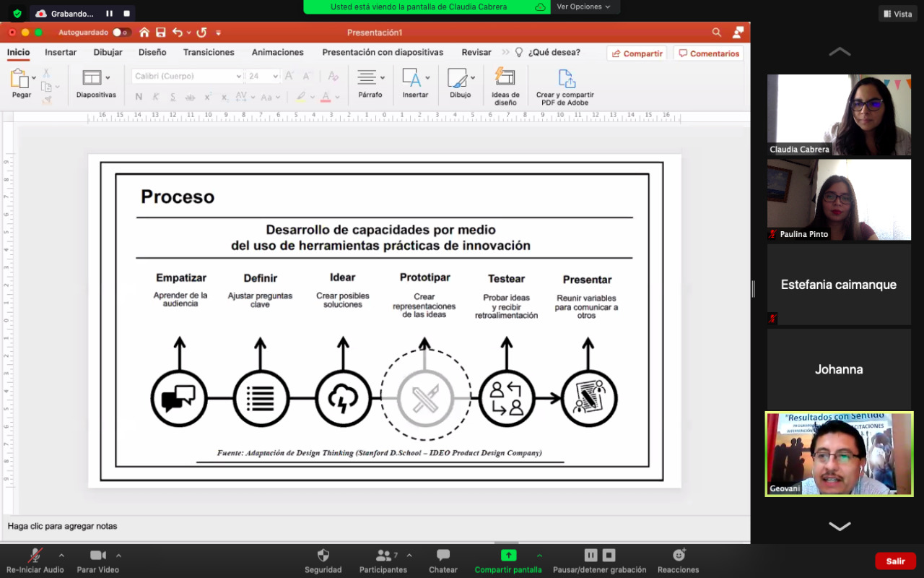Open Reacciones emoji menu
Viewport: 924px width, 578px height.
678,556
